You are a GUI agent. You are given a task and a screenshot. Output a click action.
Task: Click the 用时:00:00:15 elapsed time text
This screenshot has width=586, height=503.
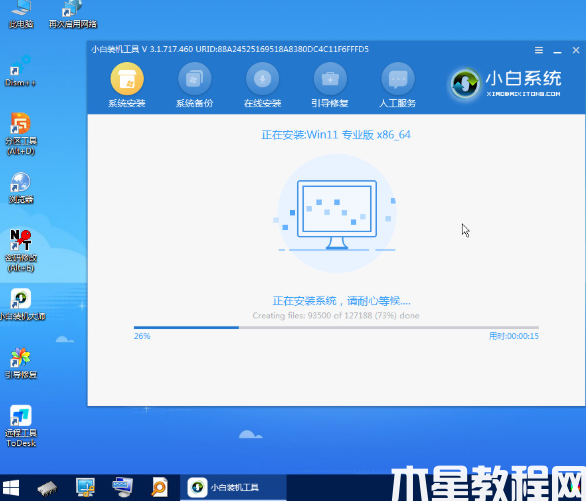513,336
